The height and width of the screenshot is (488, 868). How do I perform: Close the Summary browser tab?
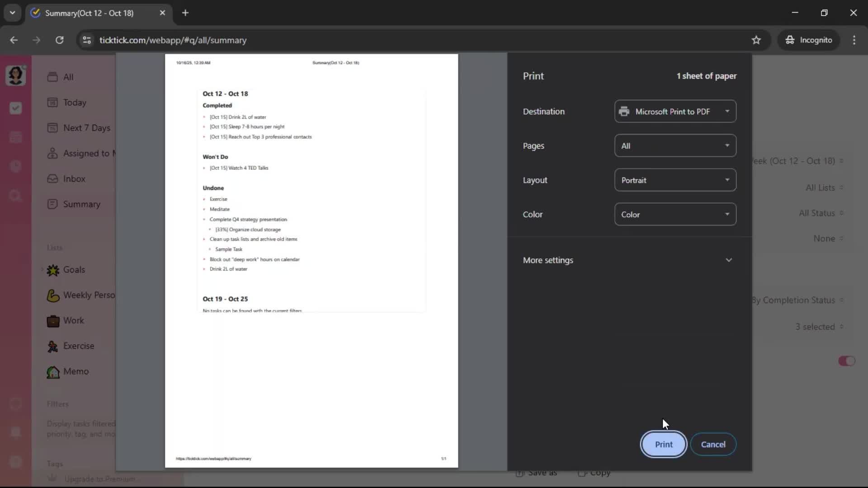click(162, 13)
